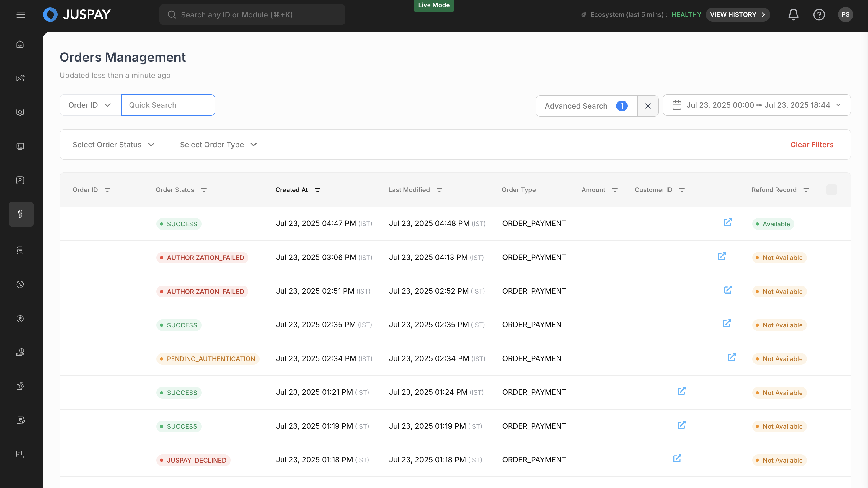868x488 pixels.
Task: Click the home icon in sidebar
Action: [x=20, y=45]
